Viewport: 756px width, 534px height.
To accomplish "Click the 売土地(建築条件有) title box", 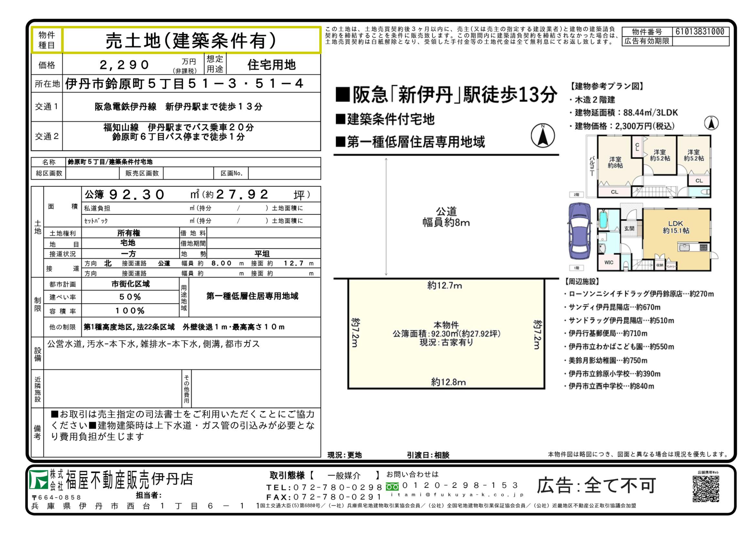I will (x=191, y=40).
